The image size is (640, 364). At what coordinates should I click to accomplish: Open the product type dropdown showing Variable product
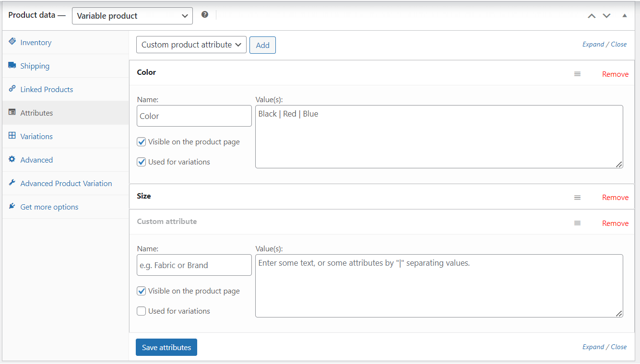(132, 15)
